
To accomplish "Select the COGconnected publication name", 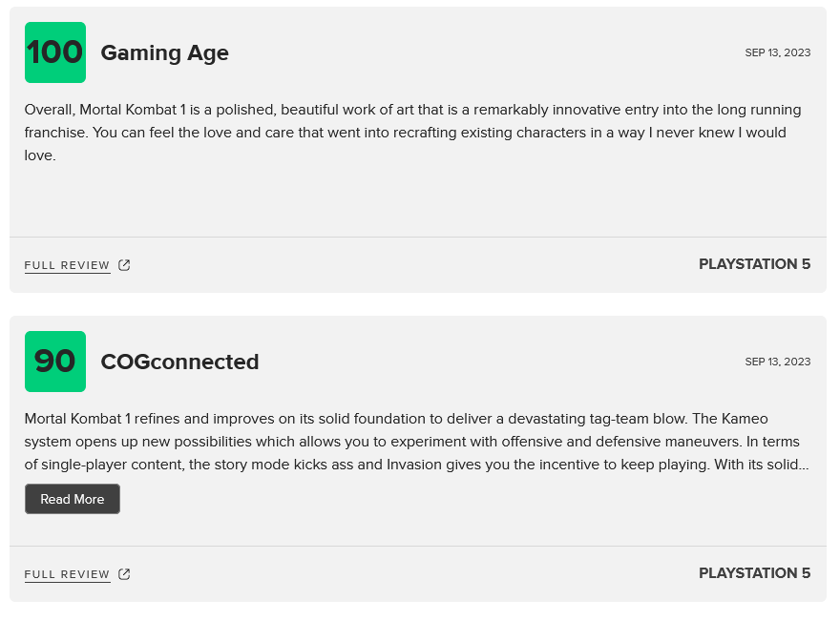I will click(x=179, y=362).
